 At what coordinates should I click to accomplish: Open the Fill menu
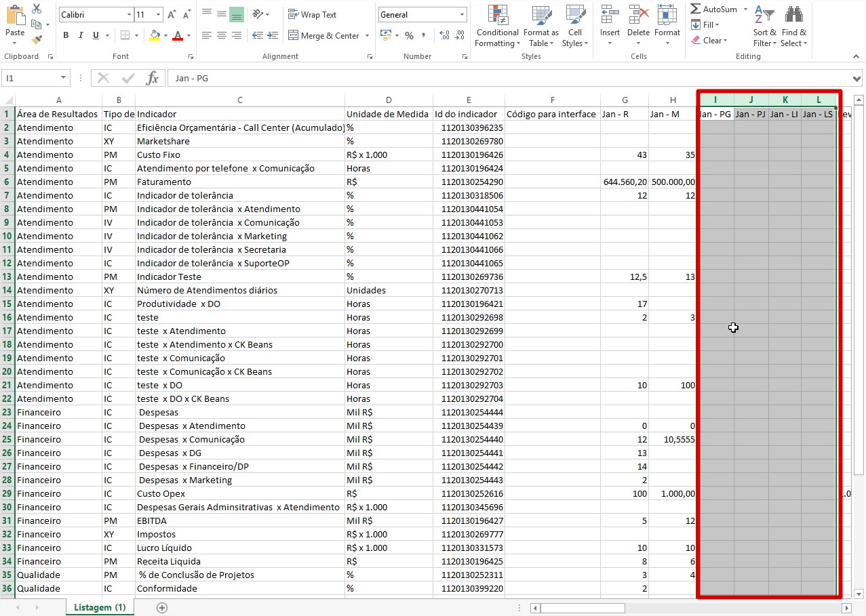(x=705, y=25)
